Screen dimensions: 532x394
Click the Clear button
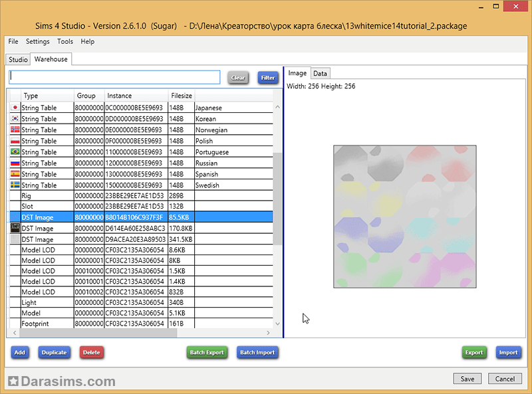tap(238, 78)
